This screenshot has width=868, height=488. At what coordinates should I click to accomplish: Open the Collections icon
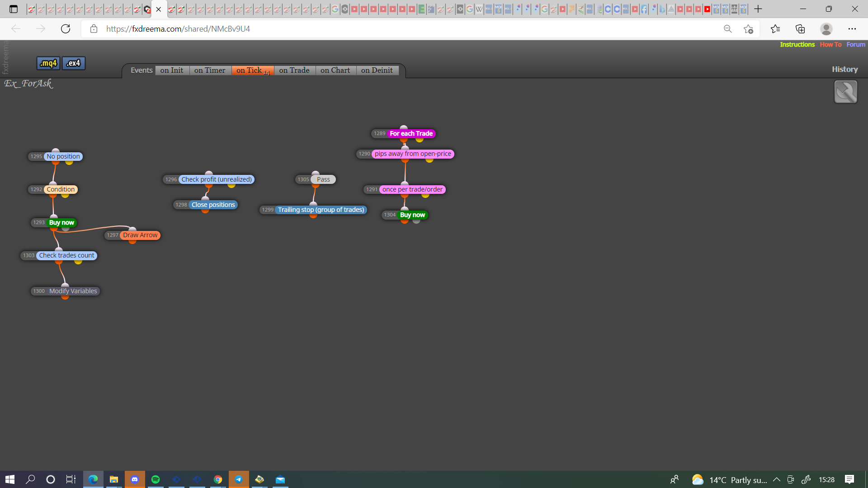pos(800,29)
